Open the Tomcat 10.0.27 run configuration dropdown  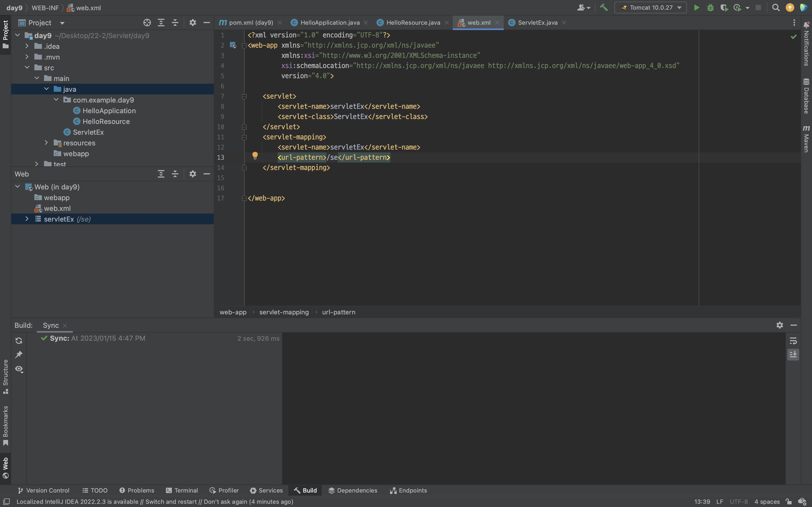click(x=650, y=8)
